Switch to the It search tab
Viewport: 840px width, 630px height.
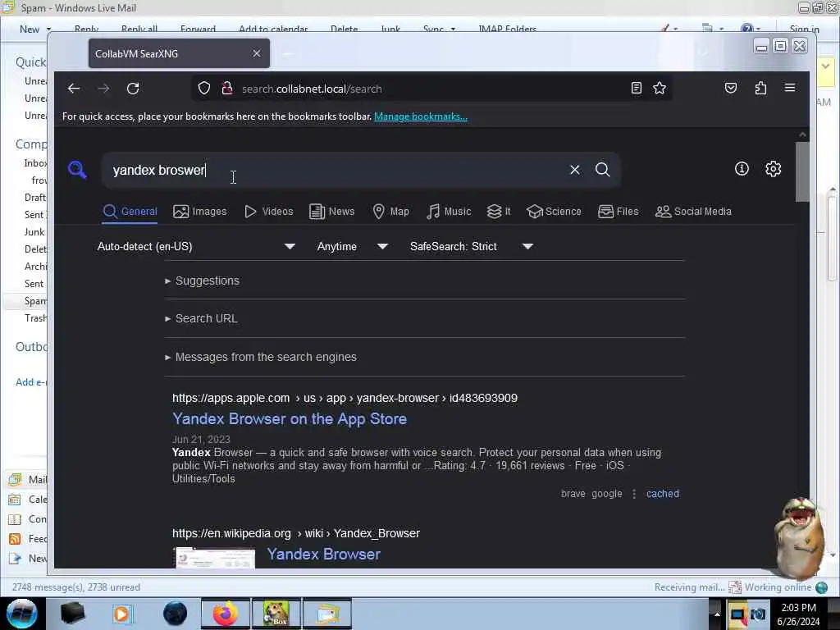tap(499, 212)
